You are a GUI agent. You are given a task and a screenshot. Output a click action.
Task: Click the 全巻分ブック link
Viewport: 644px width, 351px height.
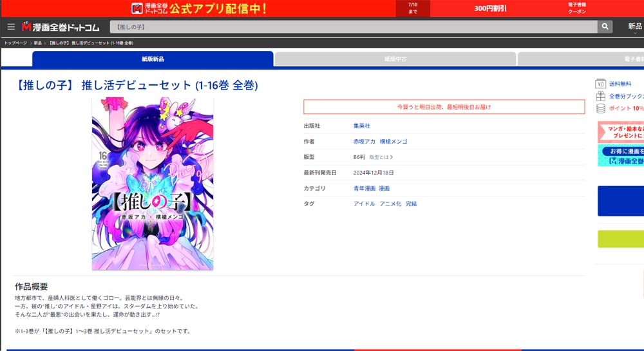coord(627,96)
